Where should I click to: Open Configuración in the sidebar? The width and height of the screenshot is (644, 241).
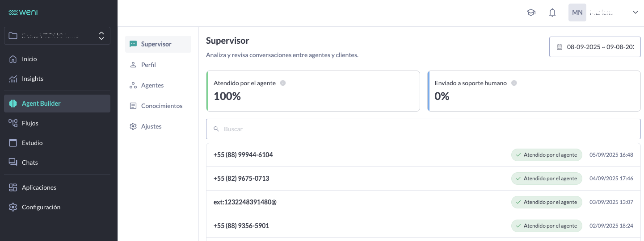41,207
